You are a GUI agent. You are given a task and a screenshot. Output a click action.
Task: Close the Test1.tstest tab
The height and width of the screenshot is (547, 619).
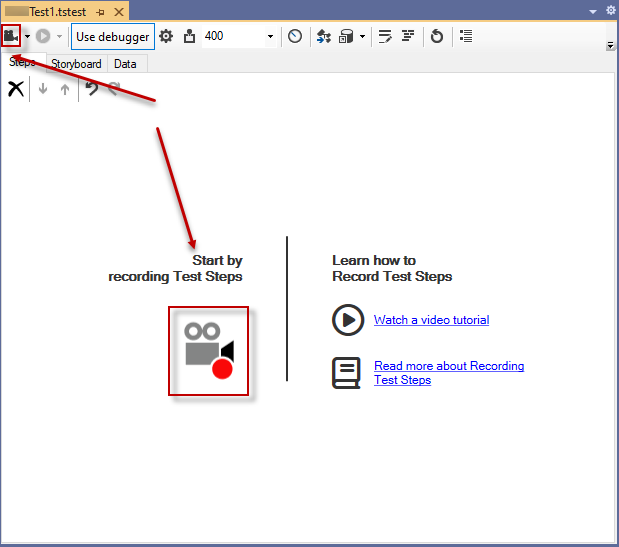119,12
